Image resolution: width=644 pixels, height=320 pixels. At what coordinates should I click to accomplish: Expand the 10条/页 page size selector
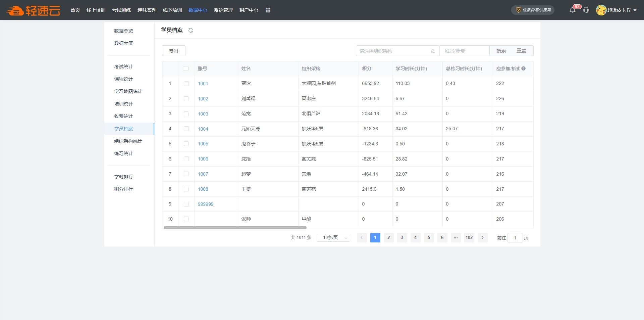[x=333, y=238]
